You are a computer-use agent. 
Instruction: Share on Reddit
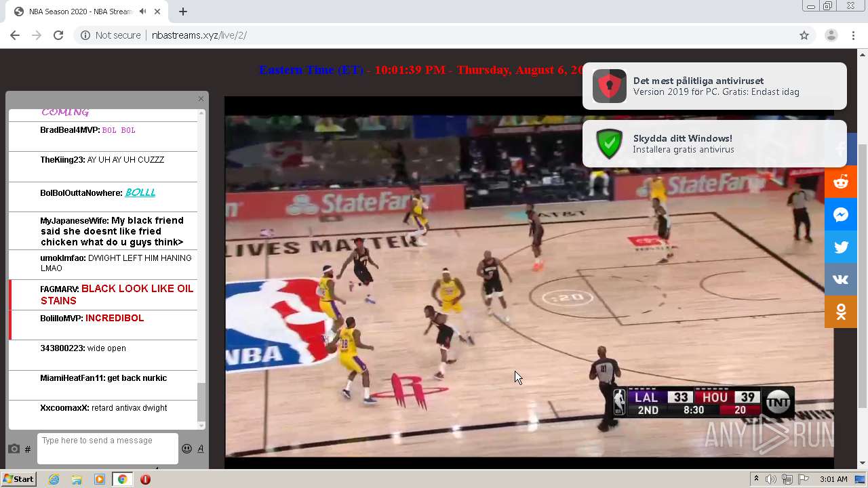point(841,182)
